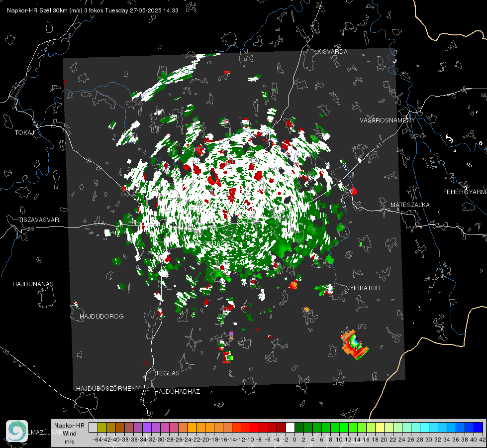Select the purple swatch between -34 and -32
This screenshot has height=448, width=487.
pyautogui.click(x=147, y=427)
